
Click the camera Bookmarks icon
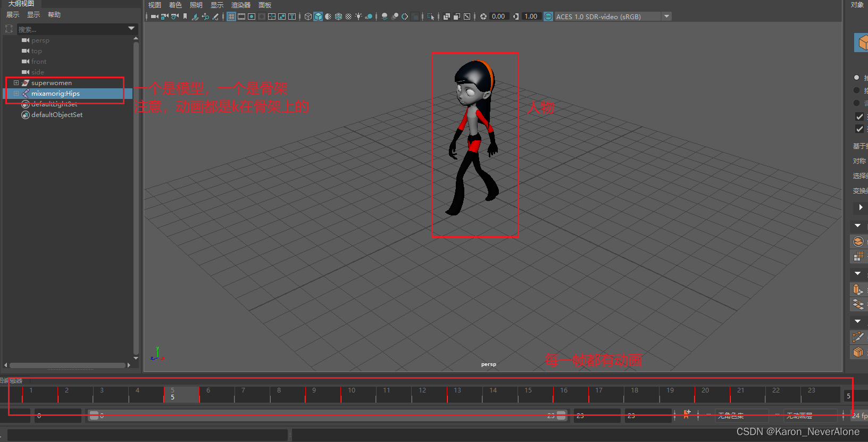click(x=185, y=16)
